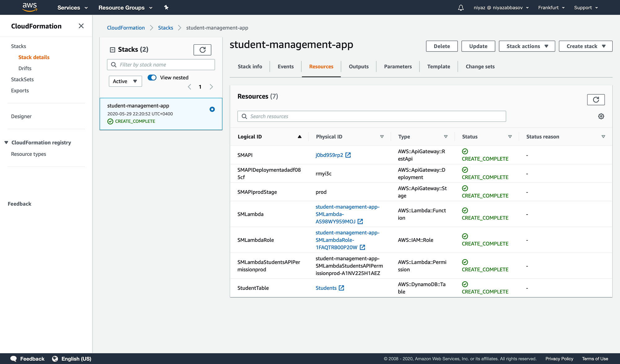Refresh the Resources table

tap(596, 100)
